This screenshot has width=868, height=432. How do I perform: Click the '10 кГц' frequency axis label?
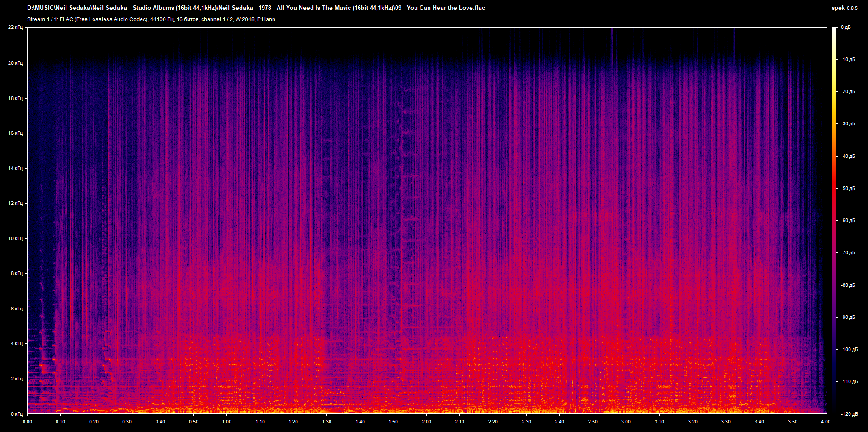coord(15,238)
